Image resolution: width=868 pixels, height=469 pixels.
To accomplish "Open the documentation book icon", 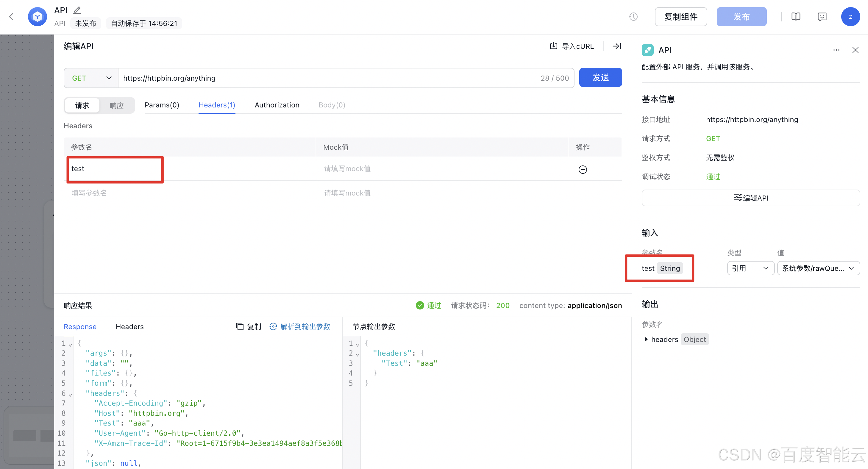I will coord(796,16).
